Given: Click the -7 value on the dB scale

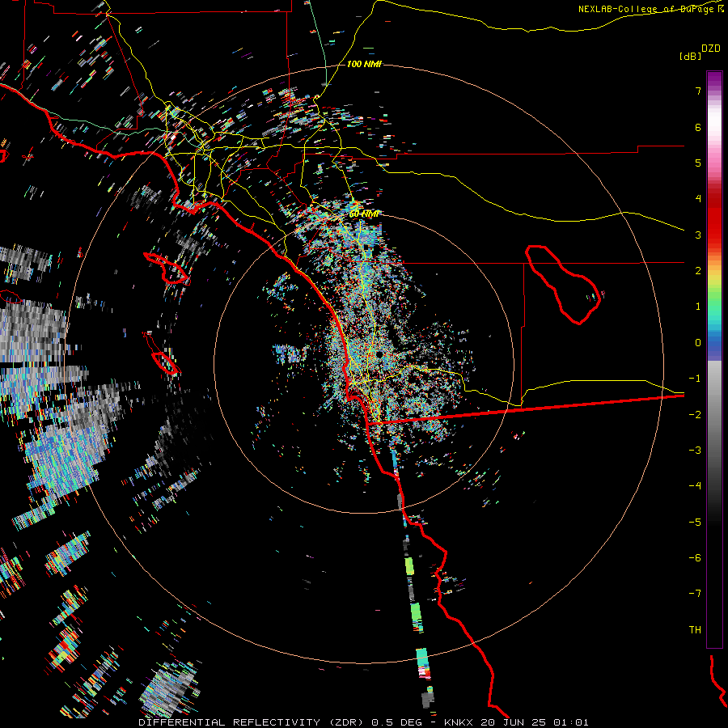Looking at the screenshot, I should 695,594.
